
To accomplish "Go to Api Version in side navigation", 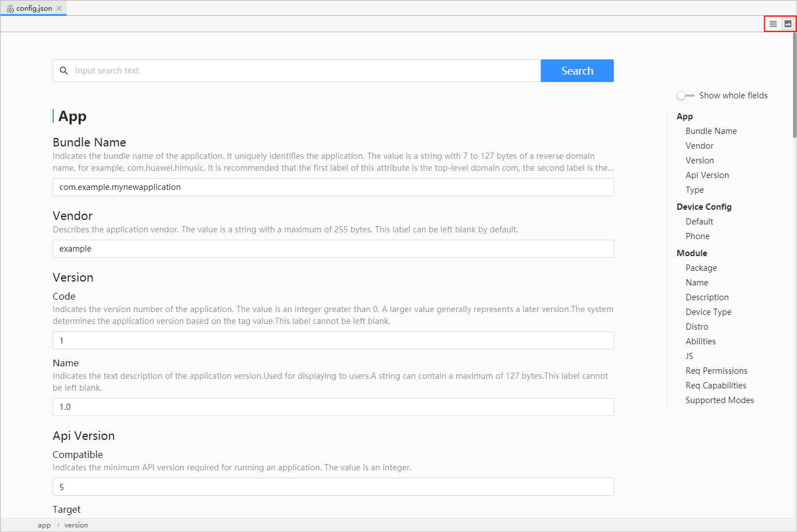I will click(x=707, y=175).
